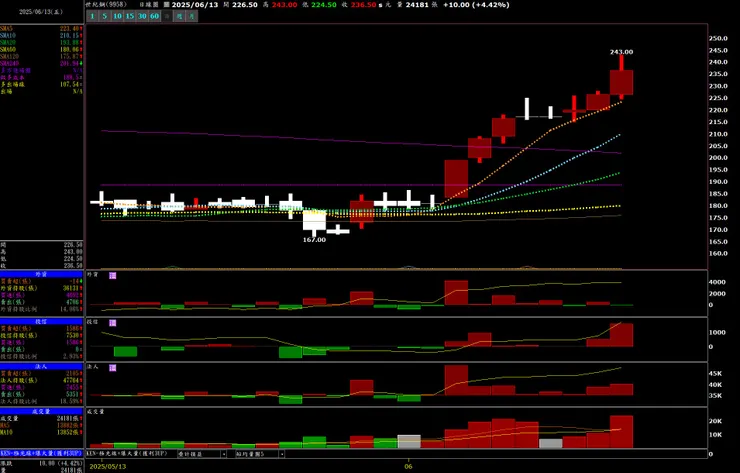740x473 pixels.
Task: Click the stock name 世紀鋼(9958) in the header
Action: pyautogui.click(x=107, y=4)
